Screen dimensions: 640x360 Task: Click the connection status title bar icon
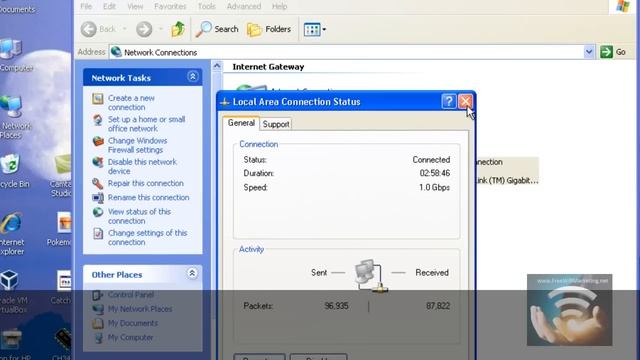[x=224, y=102]
